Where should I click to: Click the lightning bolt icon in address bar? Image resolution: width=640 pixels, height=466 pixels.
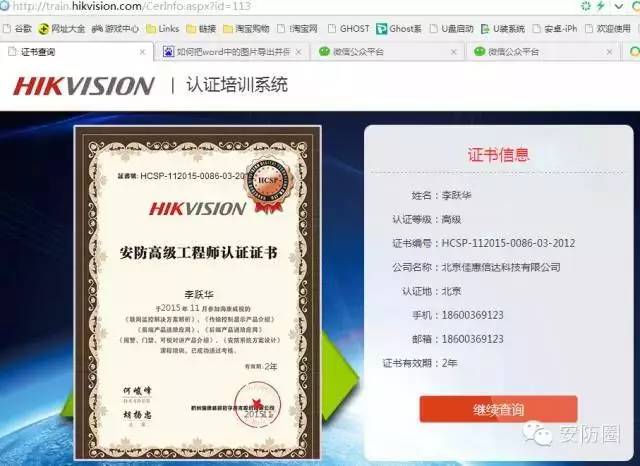[x=601, y=6]
